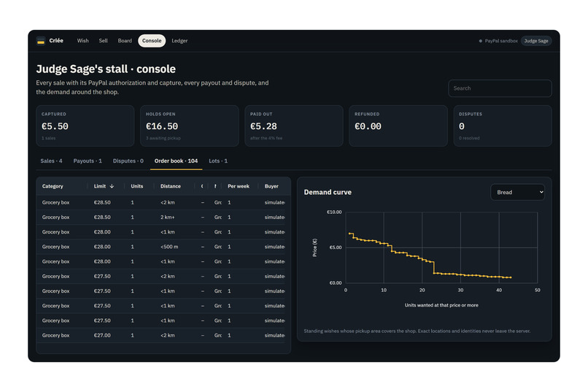The height and width of the screenshot is (392, 588).
Task: Click "Grocery box" in the €27.00 row
Action: pos(55,335)
